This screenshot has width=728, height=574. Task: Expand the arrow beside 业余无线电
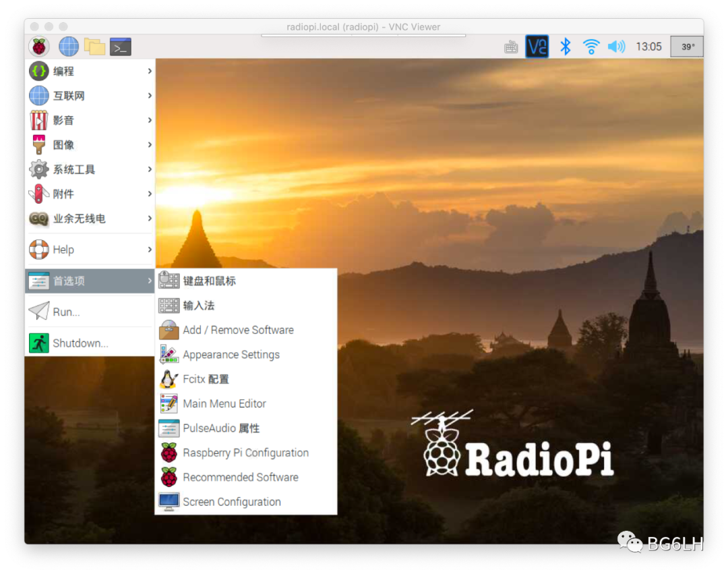(150, 219)
